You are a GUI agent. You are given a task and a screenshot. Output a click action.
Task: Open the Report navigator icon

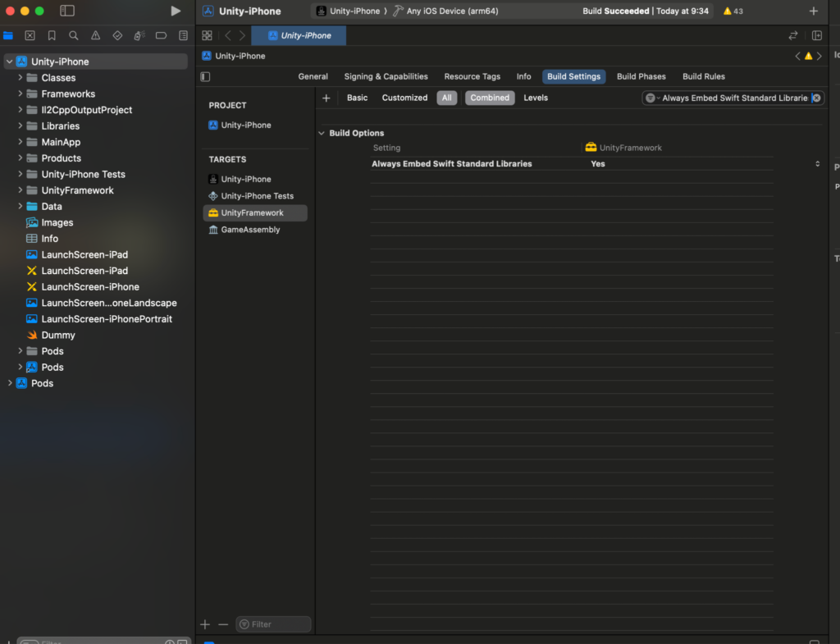click(183, 35)
